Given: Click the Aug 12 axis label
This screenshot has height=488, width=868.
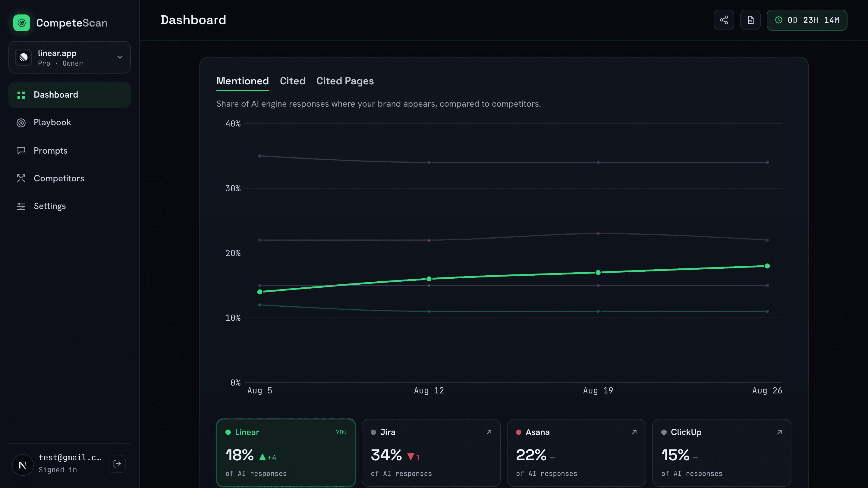Looking at the screenshot, I should [x=429, y=391].
